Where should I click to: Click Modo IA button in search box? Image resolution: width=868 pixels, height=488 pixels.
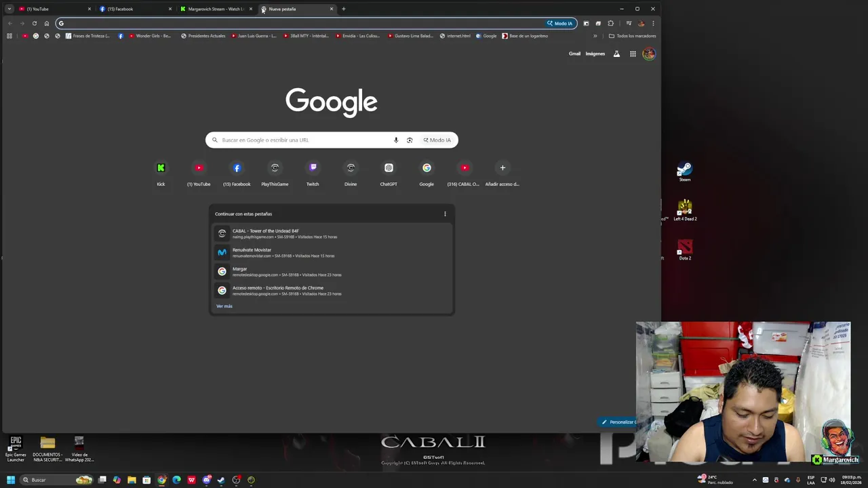tap(437, 140)
